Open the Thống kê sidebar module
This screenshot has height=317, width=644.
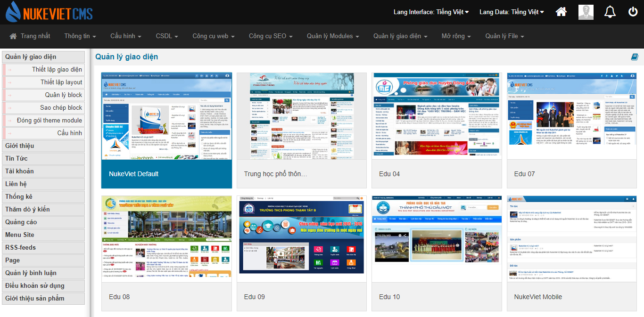click(43, 197)
